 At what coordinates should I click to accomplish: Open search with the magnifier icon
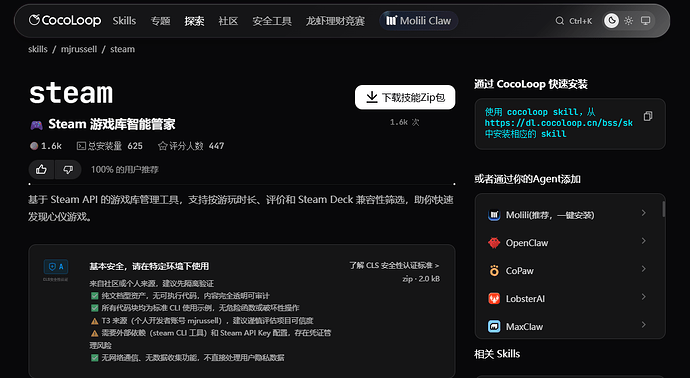(x=559, y=21)
